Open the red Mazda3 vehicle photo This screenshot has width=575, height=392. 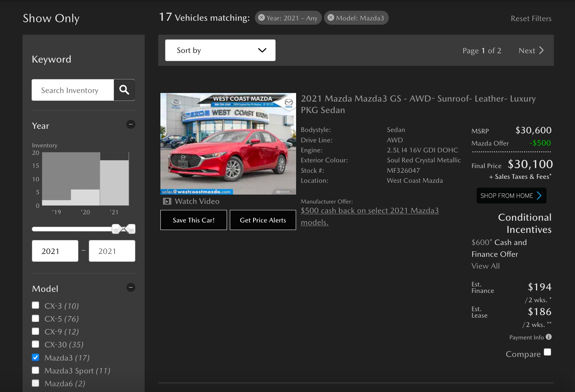(228, 144)
